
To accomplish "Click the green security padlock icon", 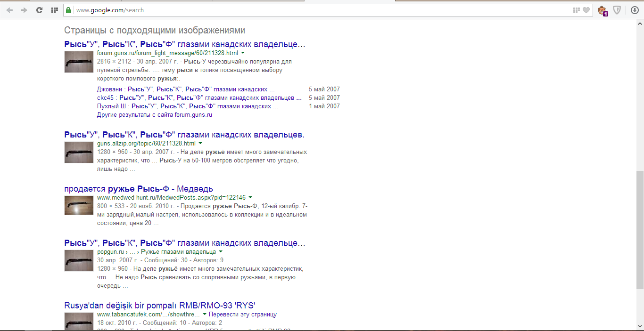I will coord(69,10).
